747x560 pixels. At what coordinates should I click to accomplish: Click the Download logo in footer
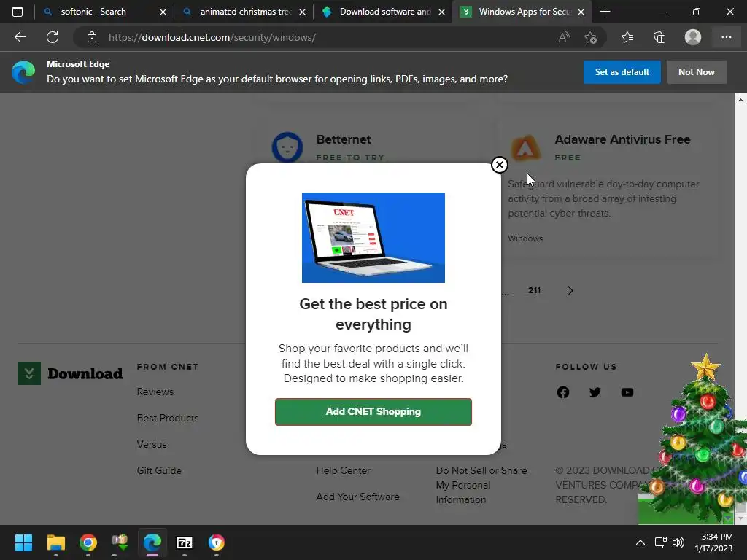click(x=70, y=373)
